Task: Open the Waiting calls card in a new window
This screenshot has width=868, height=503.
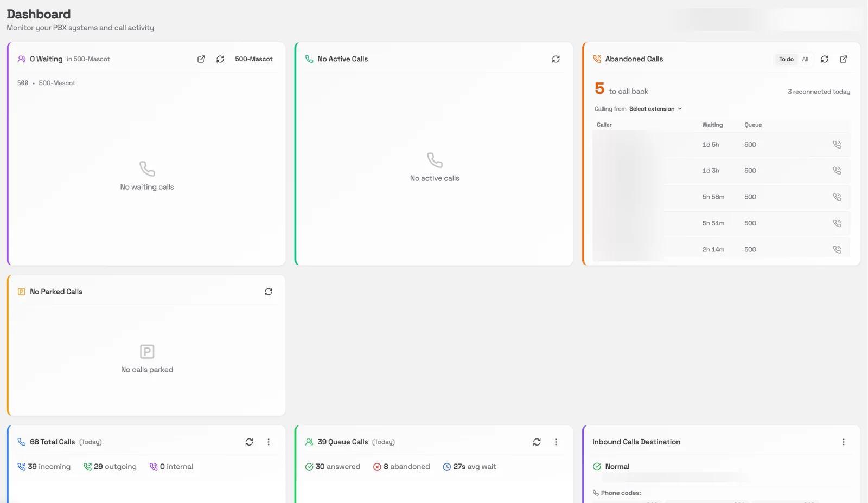Action: click(x=201, y=59)
